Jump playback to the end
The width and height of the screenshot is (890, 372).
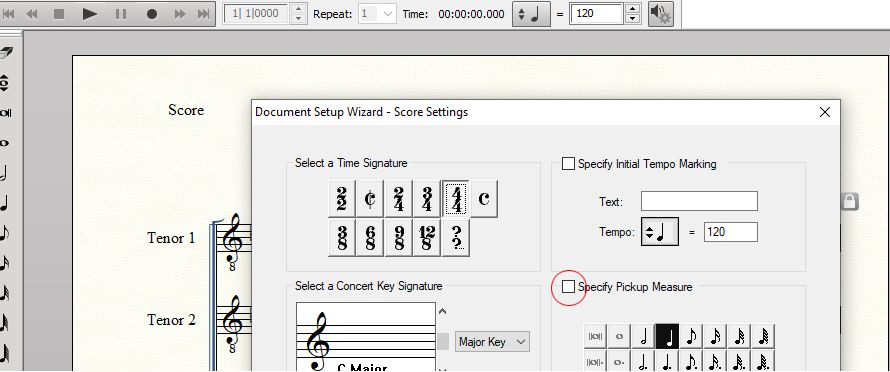point(203,14)
